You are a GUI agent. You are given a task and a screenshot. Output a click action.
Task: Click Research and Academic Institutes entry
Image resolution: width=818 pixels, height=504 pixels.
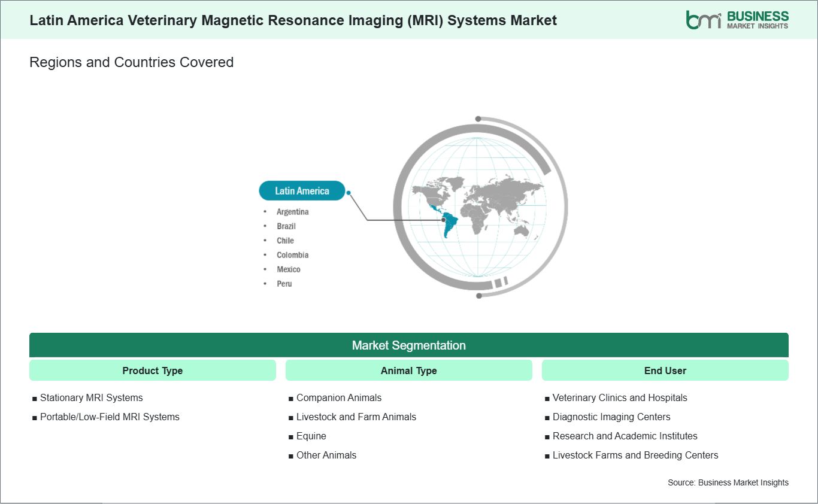pyautogui.click(x=625, y=436)
